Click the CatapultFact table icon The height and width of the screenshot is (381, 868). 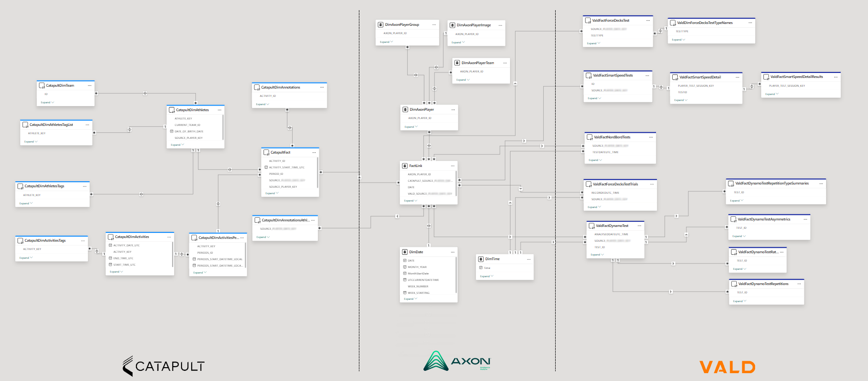click(x=266, y=152)
